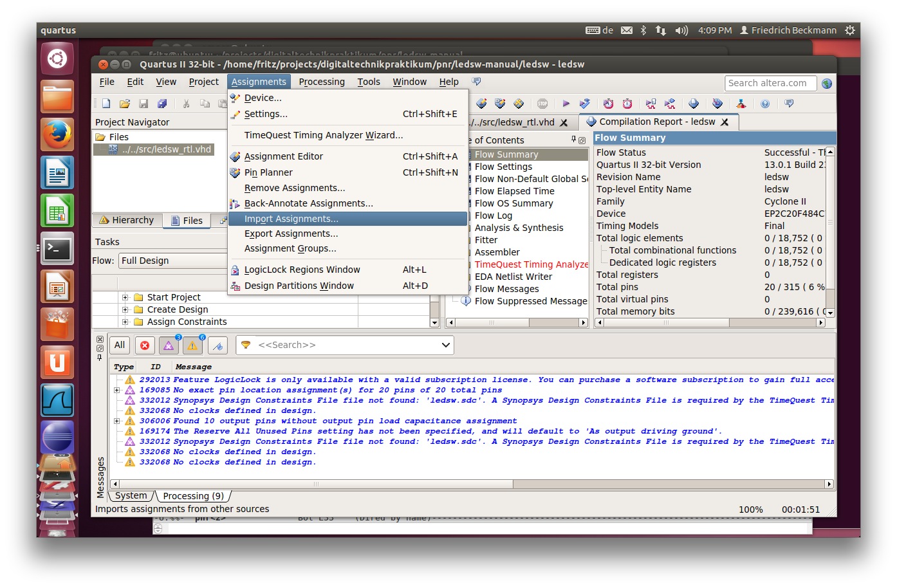The height and width of the screenshot is (588, 897).
Task: Toggle the yellow warning messages filter
Action: point(192,345)
